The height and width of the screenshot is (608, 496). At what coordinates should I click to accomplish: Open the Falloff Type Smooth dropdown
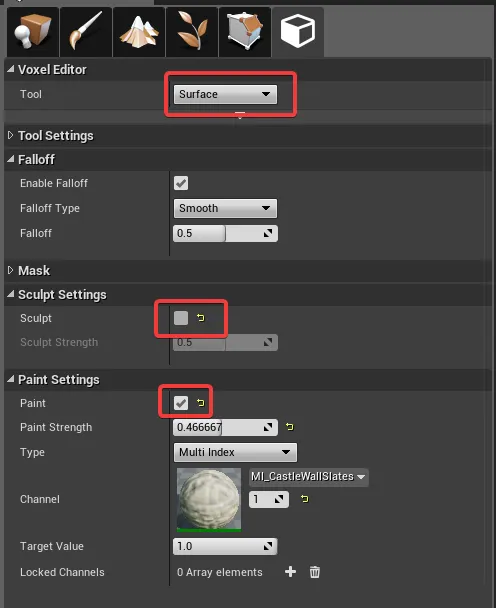point(225,208)
